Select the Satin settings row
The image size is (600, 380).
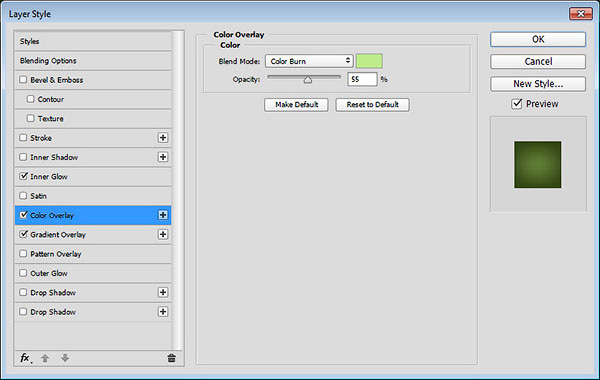(93, 196)
